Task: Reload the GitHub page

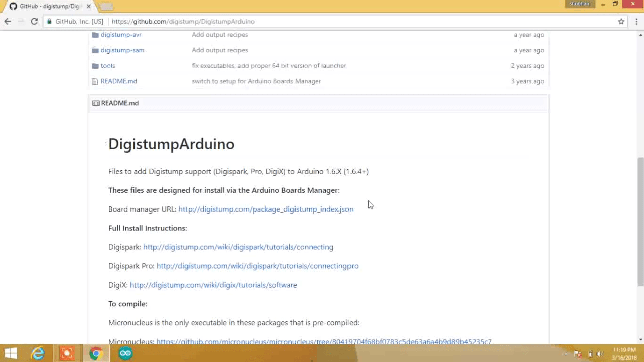Action: 34,22
